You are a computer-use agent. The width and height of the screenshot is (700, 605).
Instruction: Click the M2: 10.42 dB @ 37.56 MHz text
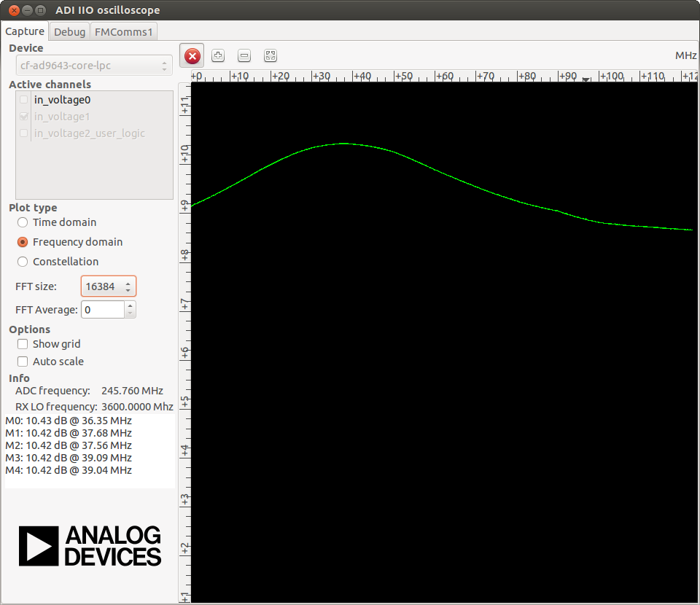[x=69, y=445]
